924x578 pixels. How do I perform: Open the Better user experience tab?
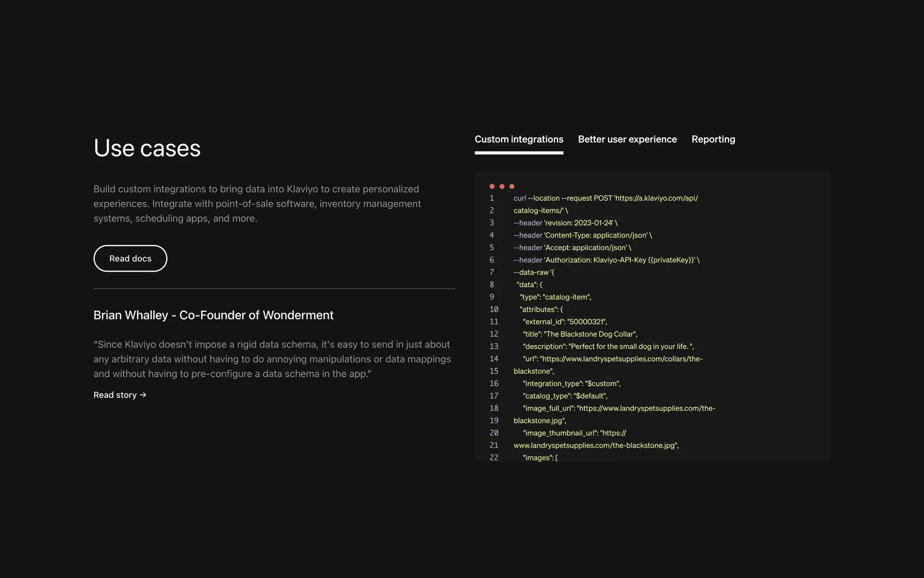pyautogui.click(x=627, y=140)
